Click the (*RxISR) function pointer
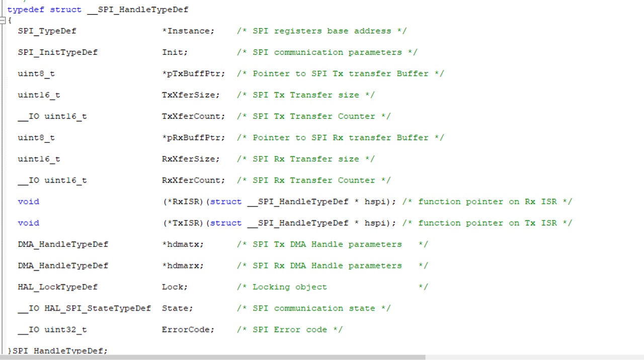The image size is (644, 360). point(183,202)
